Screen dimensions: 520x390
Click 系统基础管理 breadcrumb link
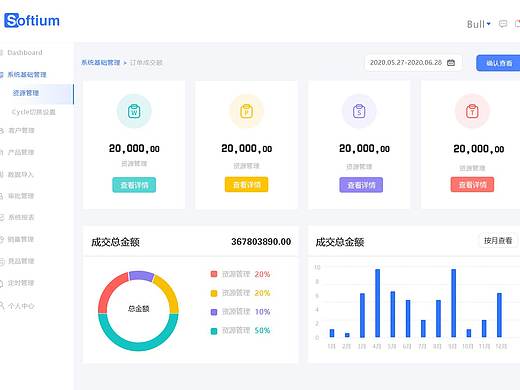(x=101, y=62)
